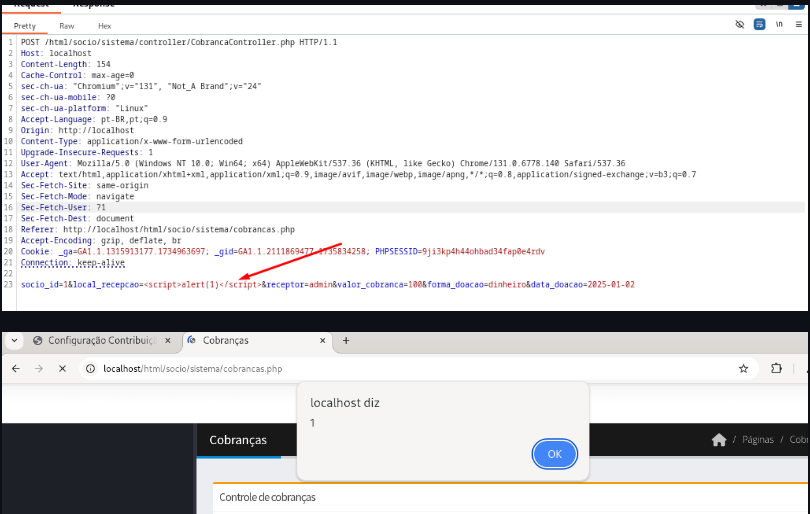Image resolution: width=810 pixels, height=514 pixels.
Task: Open the Chrome extensions puzzle icon
Action: 776,369
